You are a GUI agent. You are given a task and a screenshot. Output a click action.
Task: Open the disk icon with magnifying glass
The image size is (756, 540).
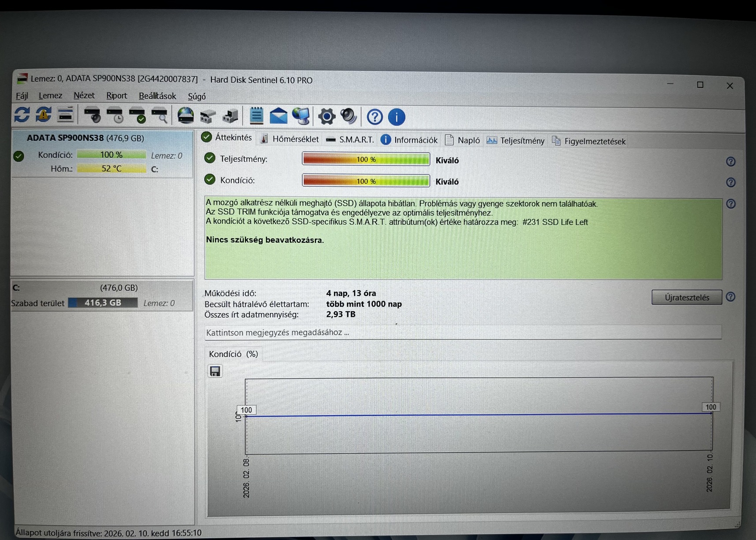[159, 116]
